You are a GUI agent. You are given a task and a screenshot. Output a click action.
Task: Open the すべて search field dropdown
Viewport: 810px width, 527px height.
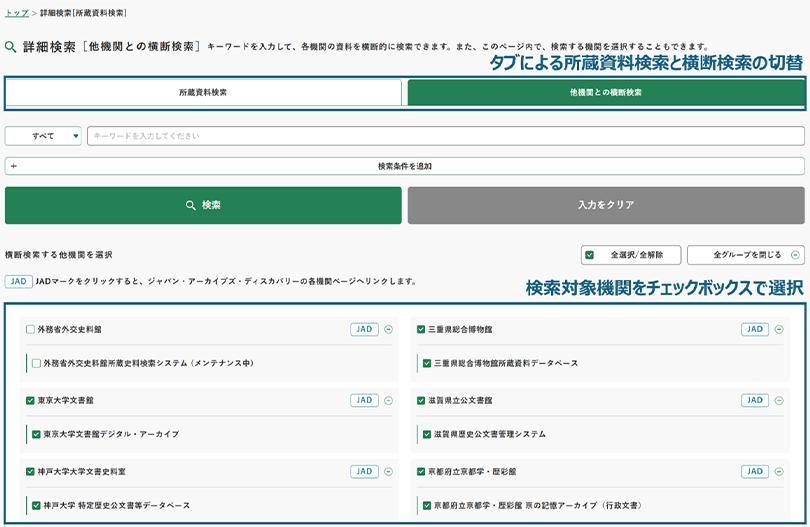[x=43, y=136]
